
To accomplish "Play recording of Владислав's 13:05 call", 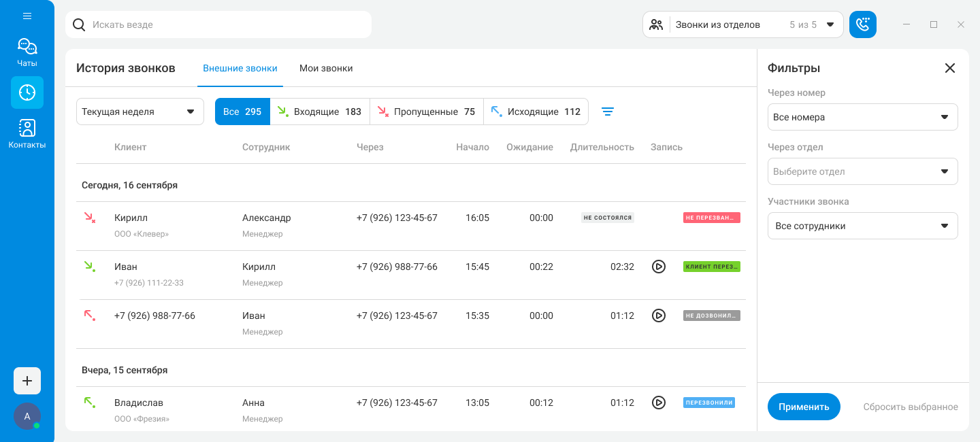I will pyautogui.click(x=658, y=403).
